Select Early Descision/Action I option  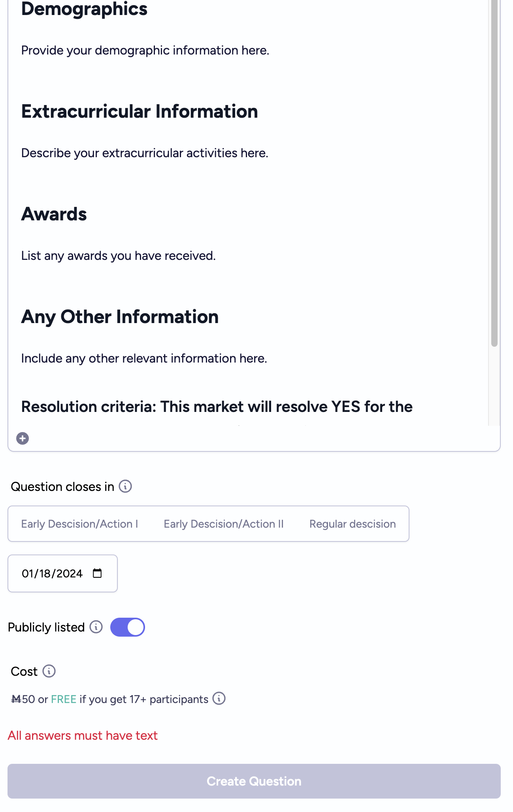click(x=79, y=524)
